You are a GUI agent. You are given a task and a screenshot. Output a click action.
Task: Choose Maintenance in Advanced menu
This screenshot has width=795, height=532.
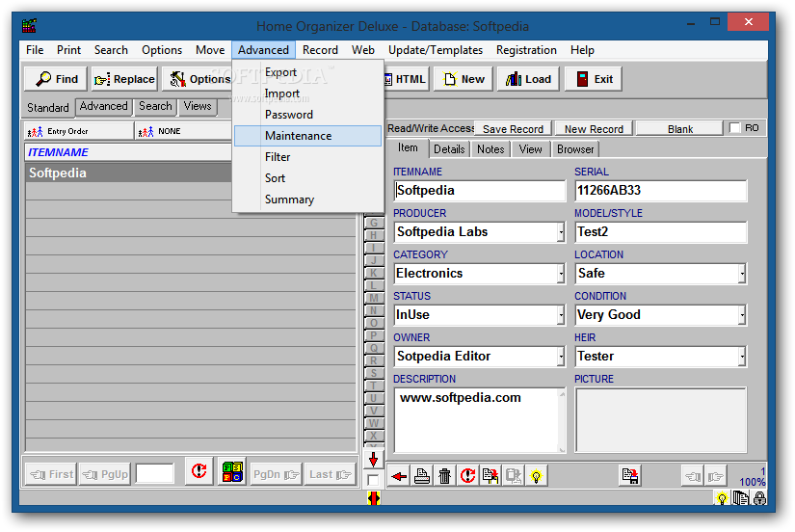point(307,136)
